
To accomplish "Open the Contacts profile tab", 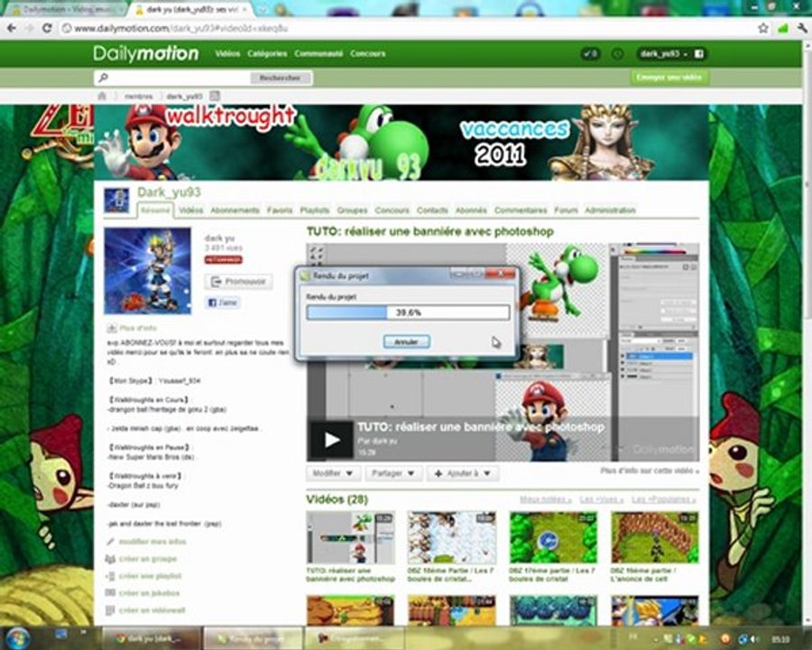I will click(432, 210).
